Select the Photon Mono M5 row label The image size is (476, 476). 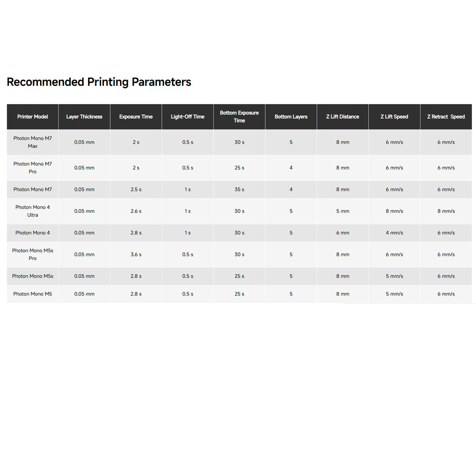[33, 294]
